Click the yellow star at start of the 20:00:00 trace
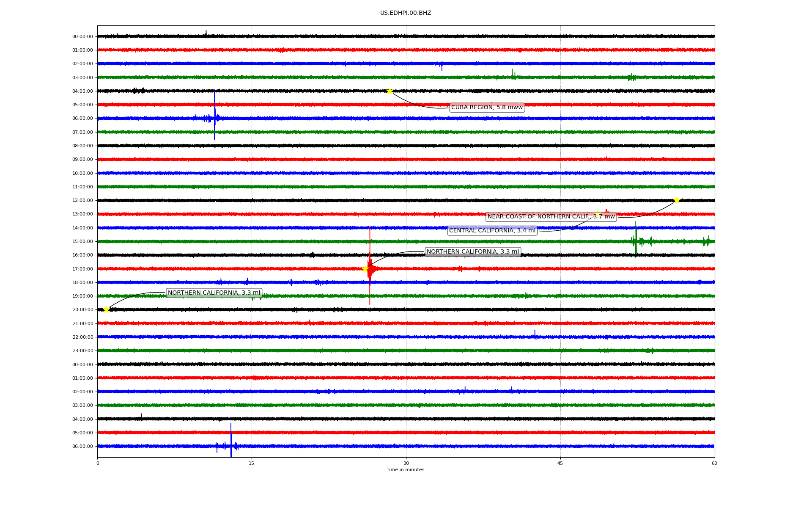This screenshot has height=508, width=812. pyautogui.click(x=106, y=309)
